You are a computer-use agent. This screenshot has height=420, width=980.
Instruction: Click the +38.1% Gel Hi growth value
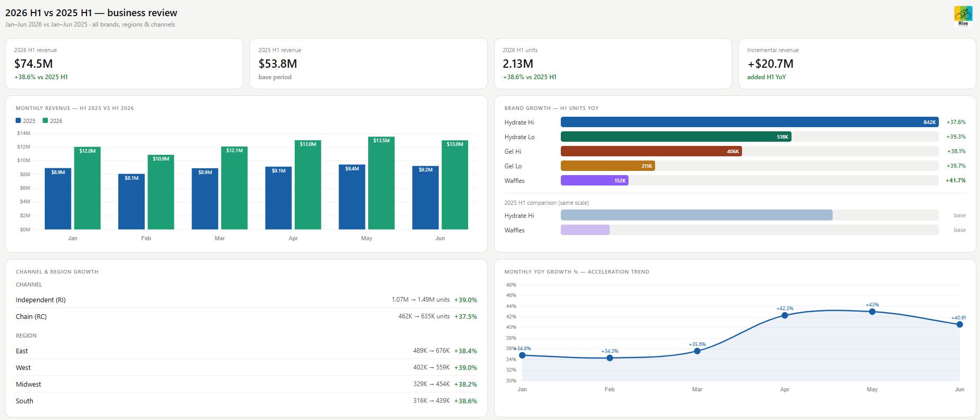(x=956, y=151)
